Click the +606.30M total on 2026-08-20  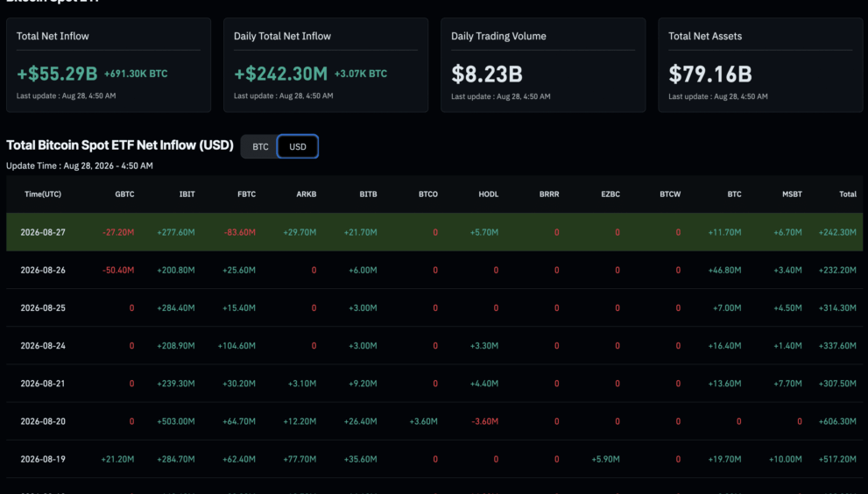pos(837,421)
